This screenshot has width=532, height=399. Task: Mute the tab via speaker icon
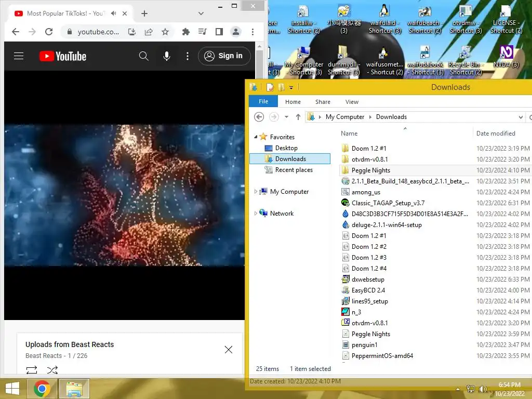point(114,13)
